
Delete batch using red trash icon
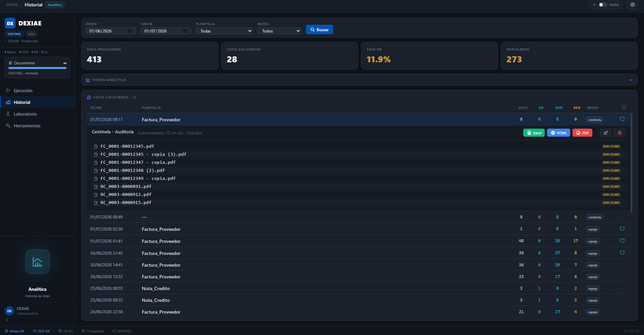click(x=620, y=133)
